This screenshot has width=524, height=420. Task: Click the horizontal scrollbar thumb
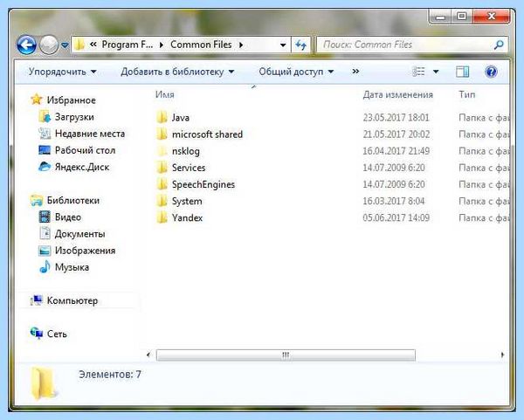(286, 355)
